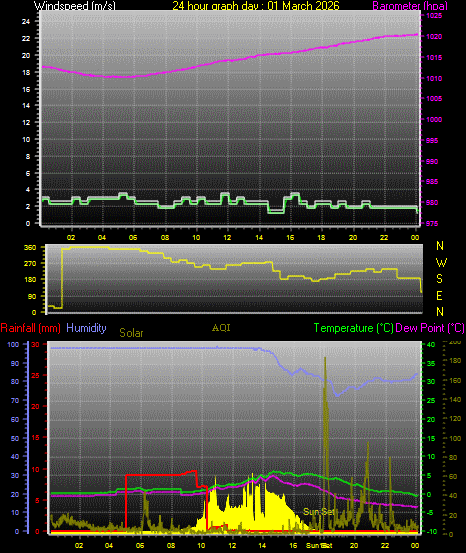The width and height of the screenshot is (466, 553).
Task: Select the "AQI" legend label
Action: click(221, 328)
